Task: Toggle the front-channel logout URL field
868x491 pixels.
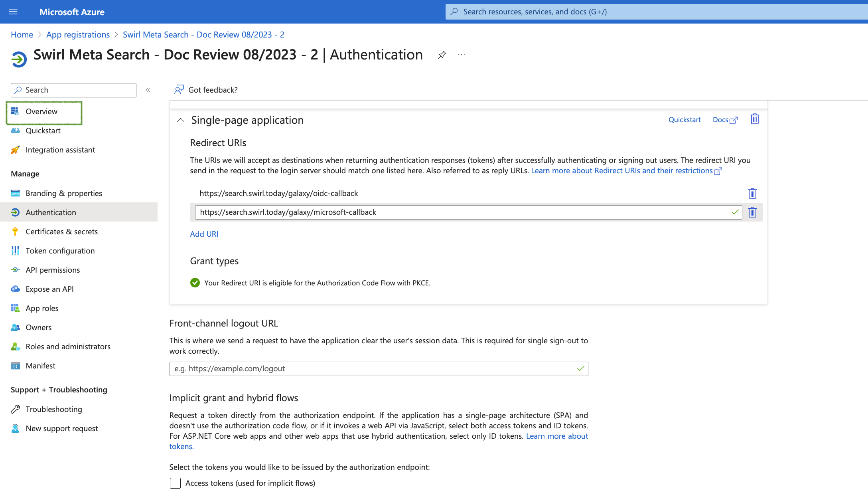Action: tap(579, 368)
